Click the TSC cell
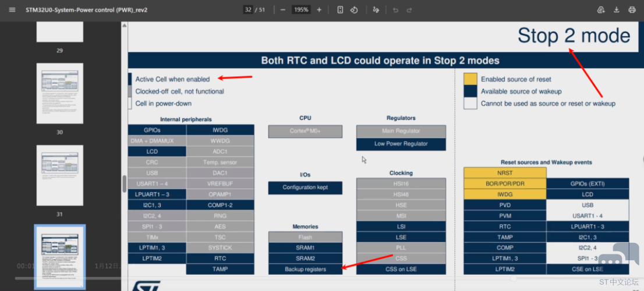The width and height of the screenshot is (644, 291). (x=220, y=237)
